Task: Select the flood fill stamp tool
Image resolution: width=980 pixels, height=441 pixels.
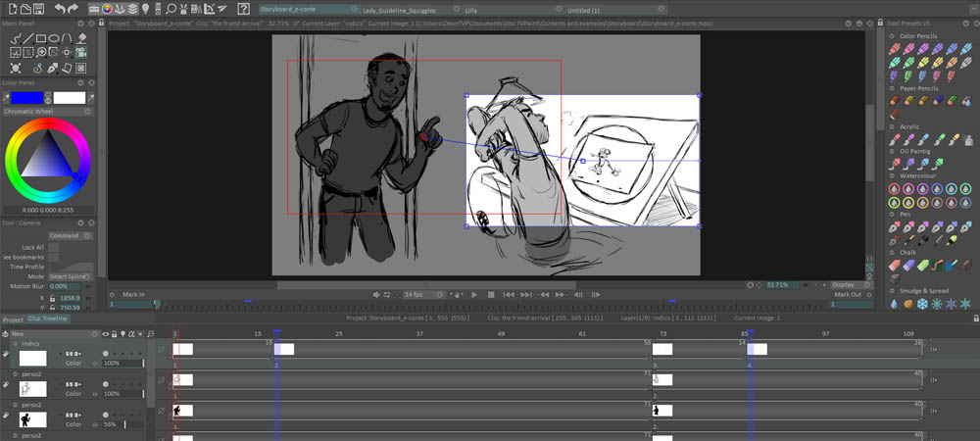Action: 81,39
